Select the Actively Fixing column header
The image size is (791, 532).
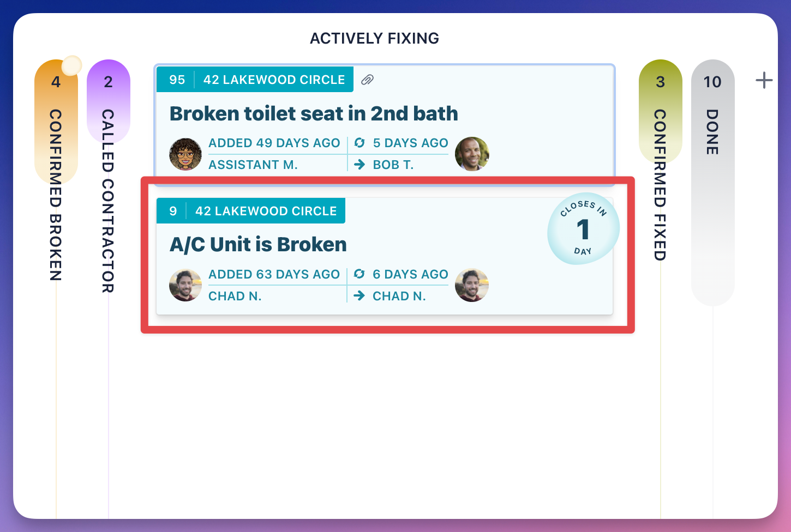tap(374, 38)
